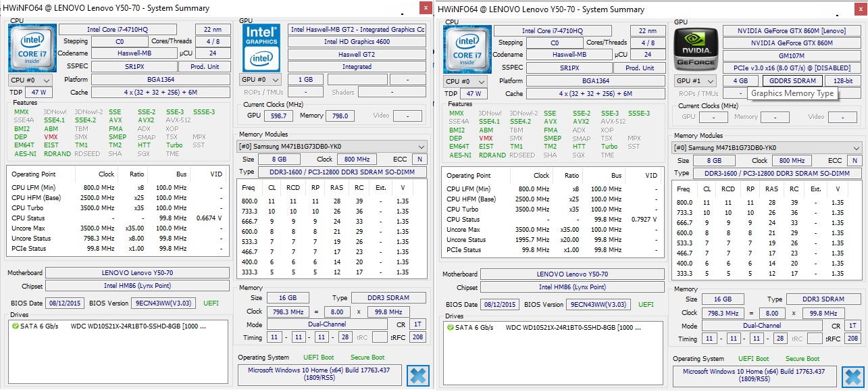
Task: Click the NVIDIA GeForce GTX 860M [Lenovo] field
Action: click(792, 30)
